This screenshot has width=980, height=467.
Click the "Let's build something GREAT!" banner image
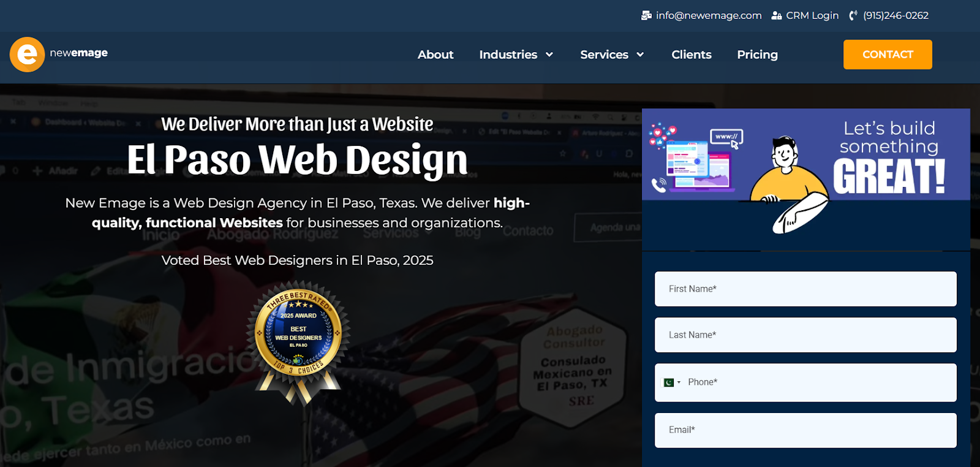coord(806,180)
